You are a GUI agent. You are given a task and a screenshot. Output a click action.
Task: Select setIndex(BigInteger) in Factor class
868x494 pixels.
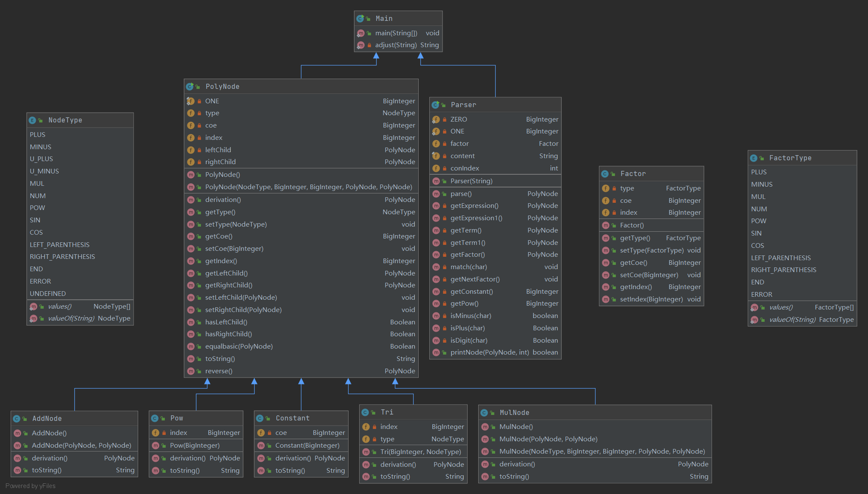pos(651,299)
